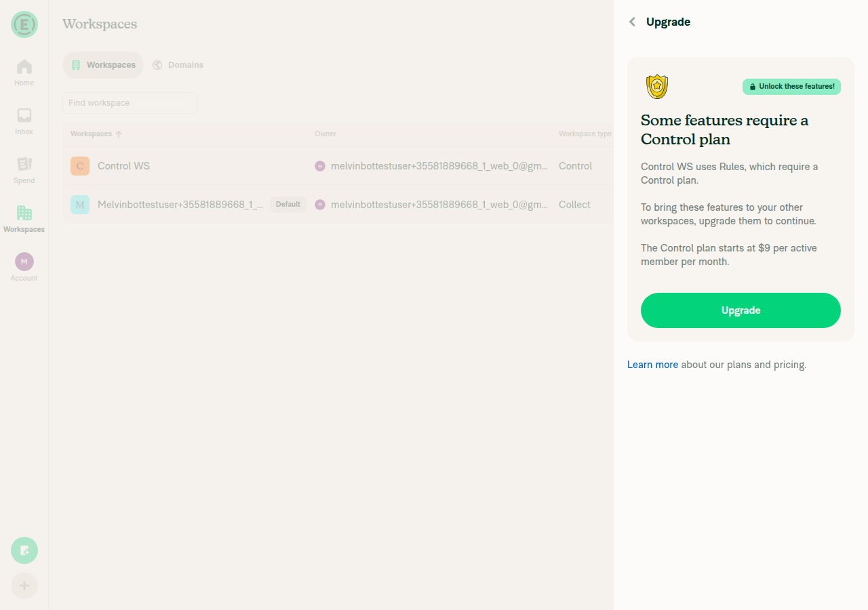Click the Control workspace type cell

[575, 166]
